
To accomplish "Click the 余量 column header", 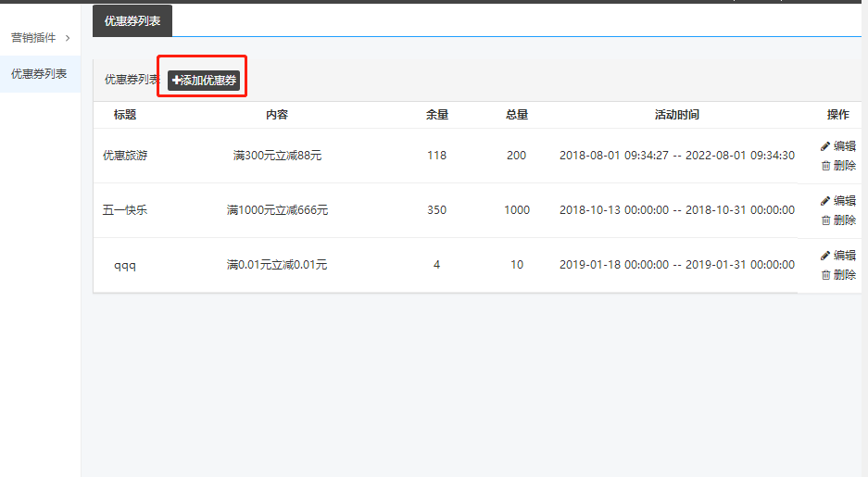I will point(436,115).
